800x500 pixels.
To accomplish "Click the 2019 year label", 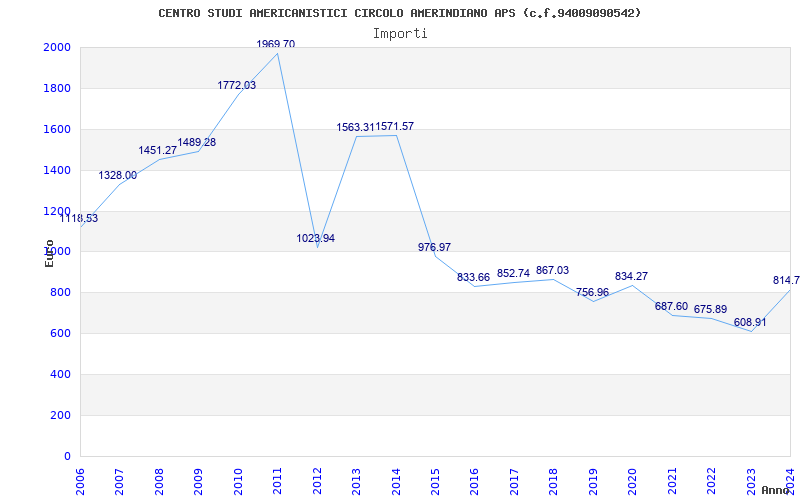I will [594, 481].
